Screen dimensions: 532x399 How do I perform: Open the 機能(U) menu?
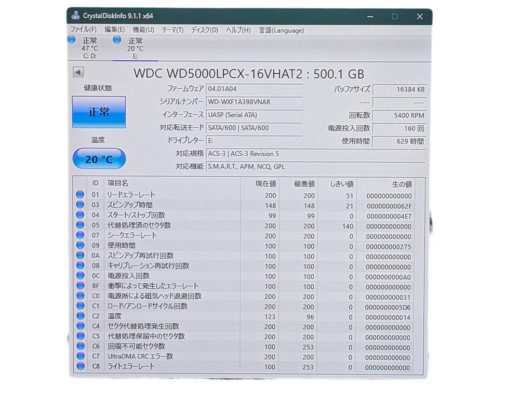pos(143,30)
